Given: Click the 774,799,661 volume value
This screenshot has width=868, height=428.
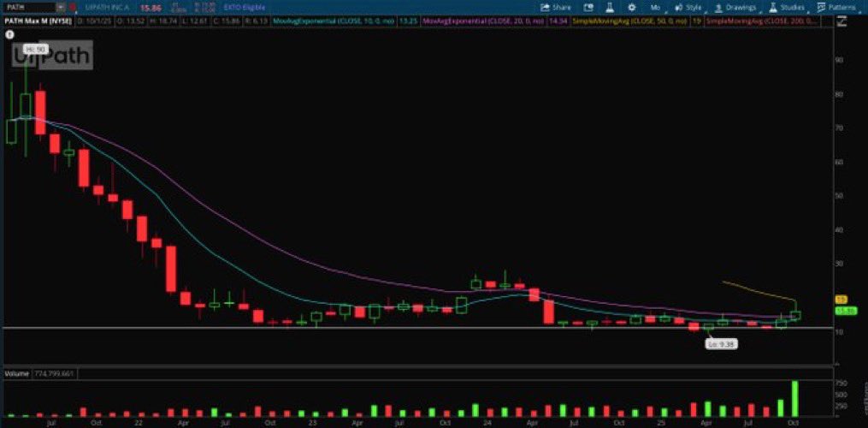Looking at the screenshot, I should point(54,374).
